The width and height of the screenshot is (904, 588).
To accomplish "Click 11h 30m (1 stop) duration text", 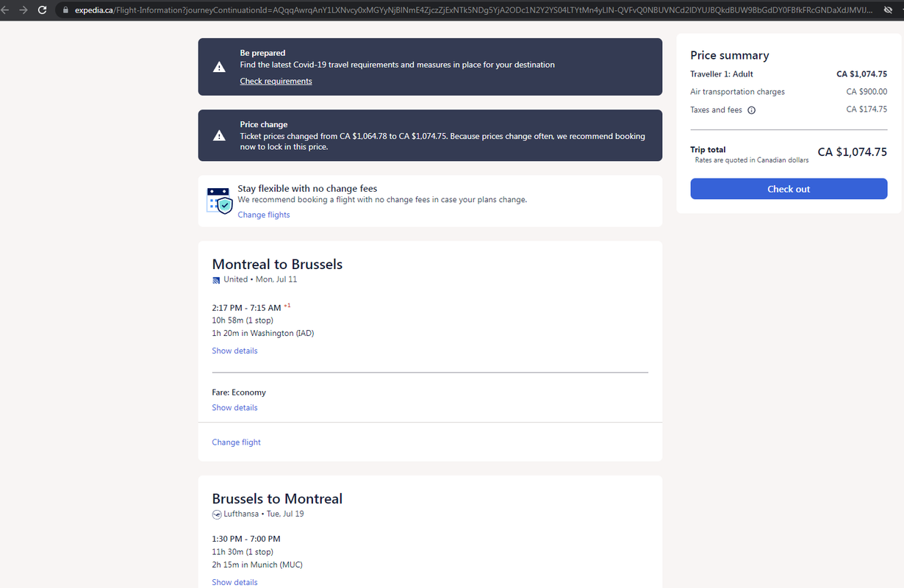I will tap(243, 552).
